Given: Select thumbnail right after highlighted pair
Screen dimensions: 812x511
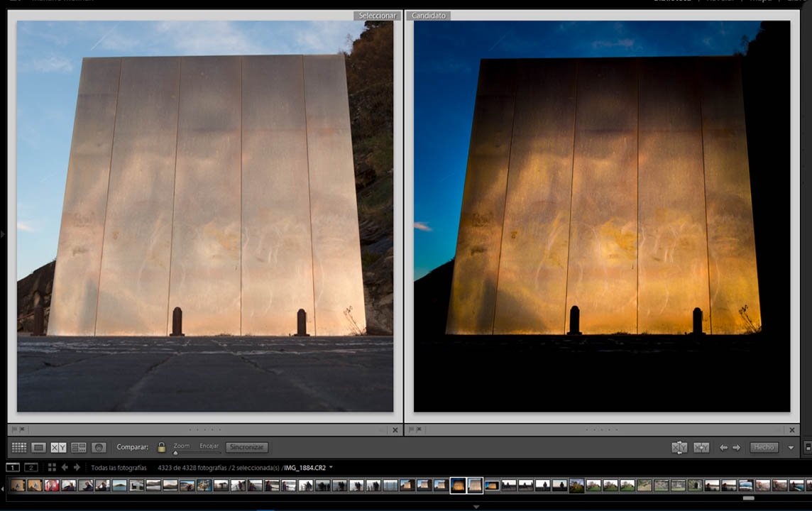Looking at the screenshot, I should click(x=492, y=485).
